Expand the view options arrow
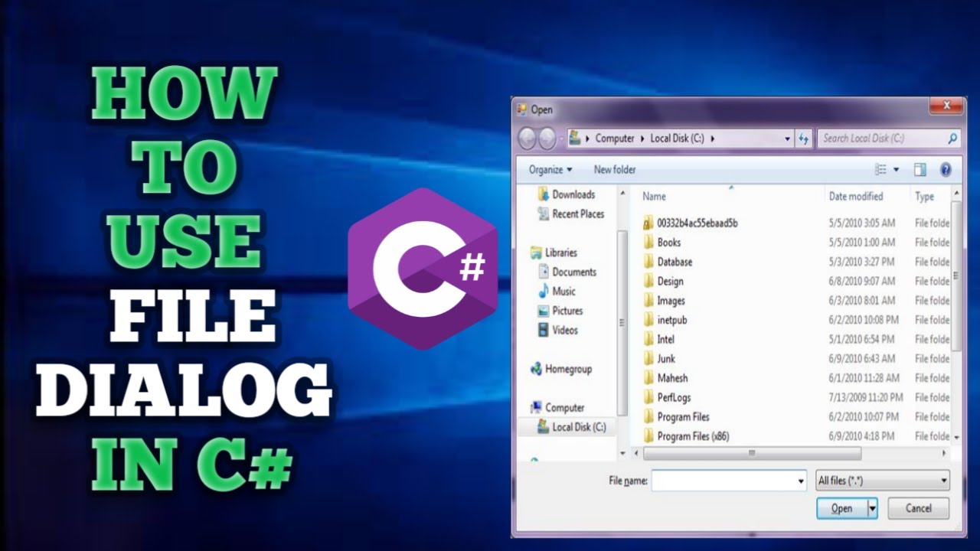 pyautogui.click(x=896, y=170)
